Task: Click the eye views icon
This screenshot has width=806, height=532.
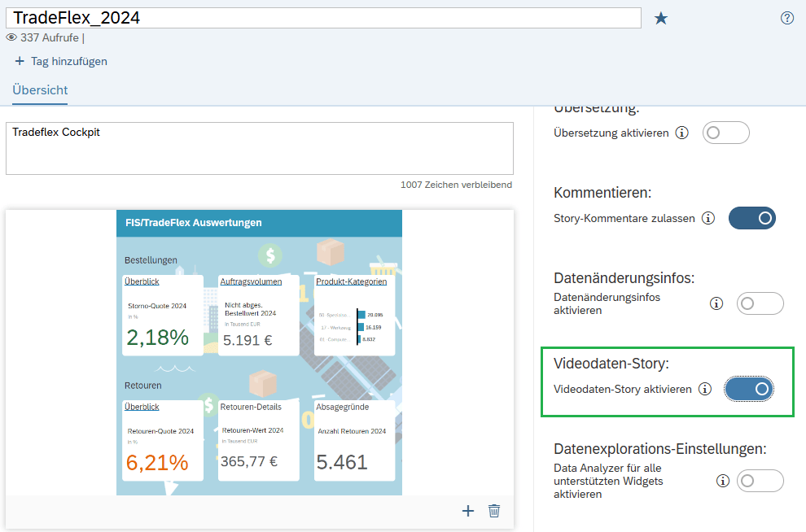Action: 11,37
